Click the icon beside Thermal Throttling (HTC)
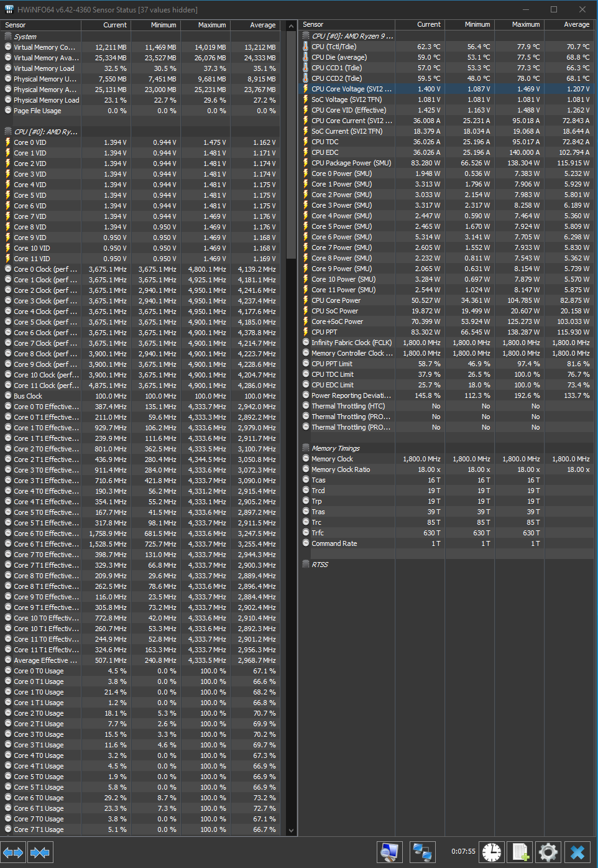Screen dimensions: 598x868 306,405
